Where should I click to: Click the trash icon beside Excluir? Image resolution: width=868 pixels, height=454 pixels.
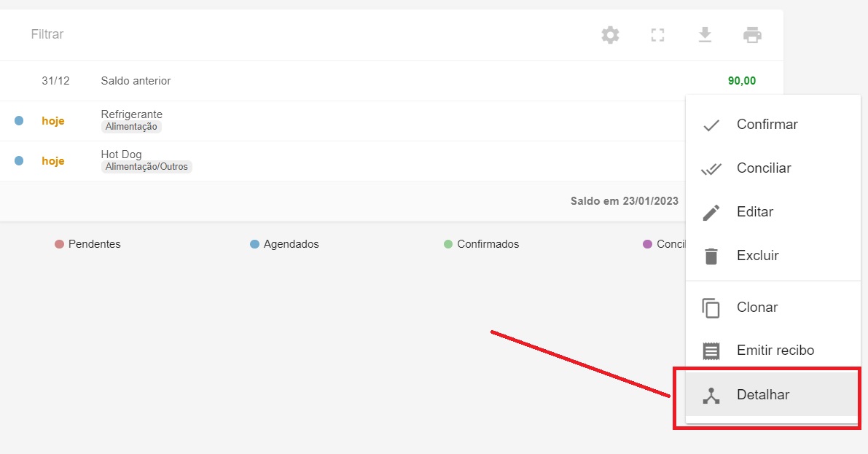(x=711, y=256)
